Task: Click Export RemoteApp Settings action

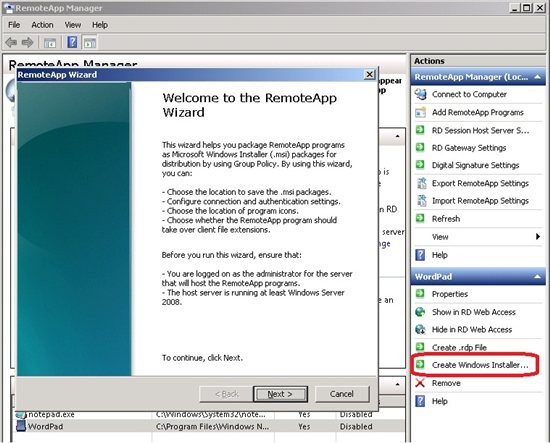Action: pos(480,183)
